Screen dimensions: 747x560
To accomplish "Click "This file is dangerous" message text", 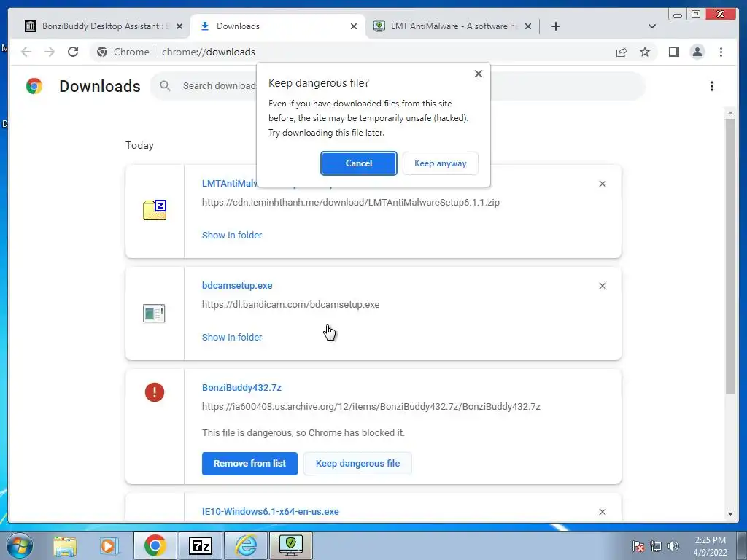I will pyautogui.click(x=303, y=433).
